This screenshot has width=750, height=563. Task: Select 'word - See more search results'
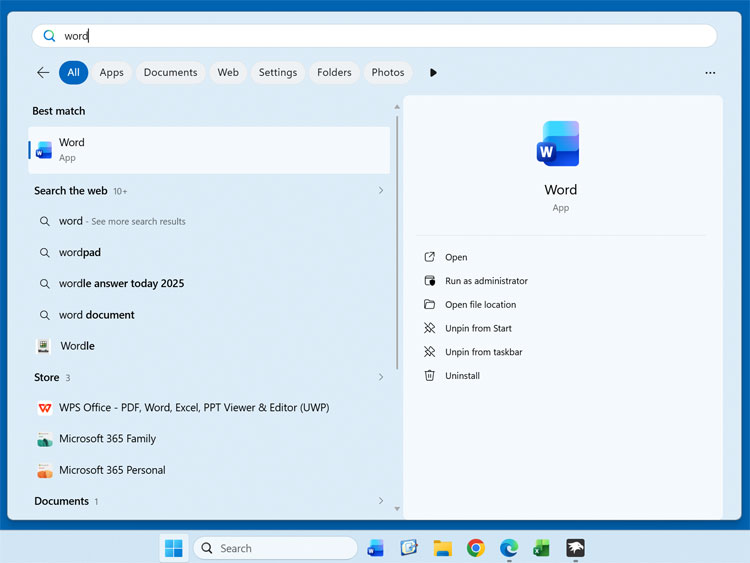tap(209, 221)
